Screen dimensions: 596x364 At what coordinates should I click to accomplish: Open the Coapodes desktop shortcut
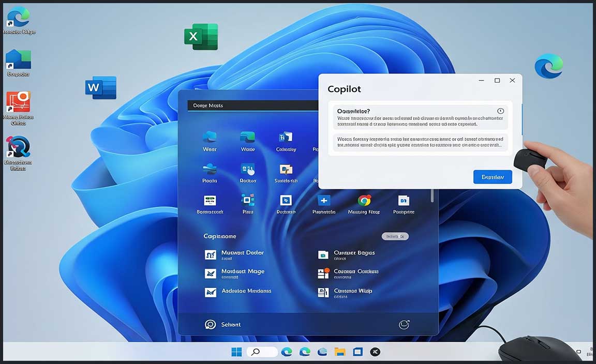(x=18, y=63)
